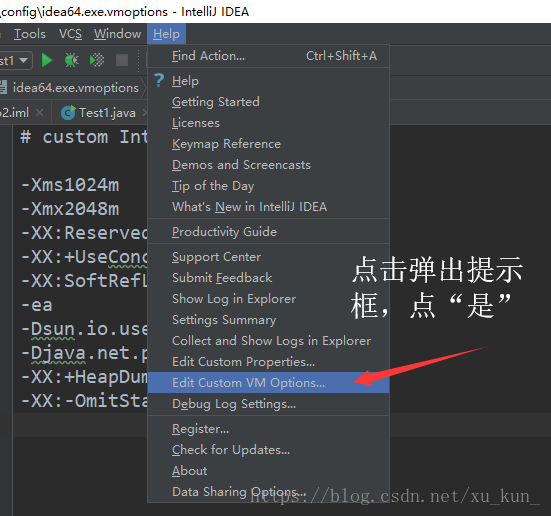551x516 pixels.
Task: Click the -ea line in editor
Action: [x=37, y=305]
